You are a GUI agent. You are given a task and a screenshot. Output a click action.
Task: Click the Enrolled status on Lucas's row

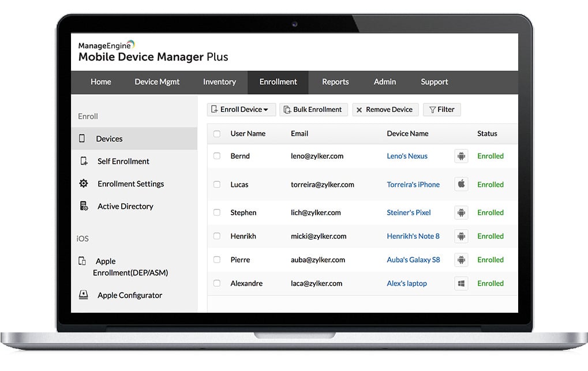coord(490,184)
